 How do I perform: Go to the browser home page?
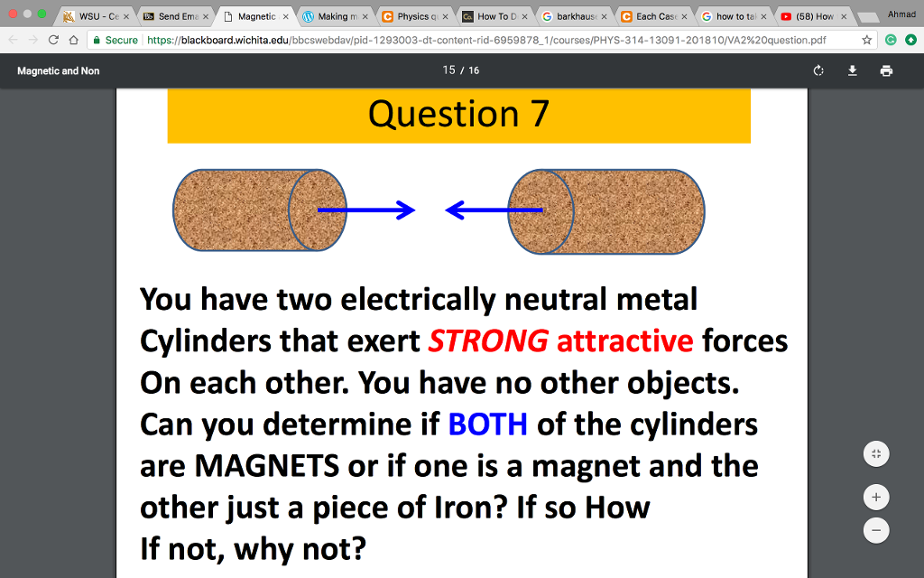click(74, 40)
